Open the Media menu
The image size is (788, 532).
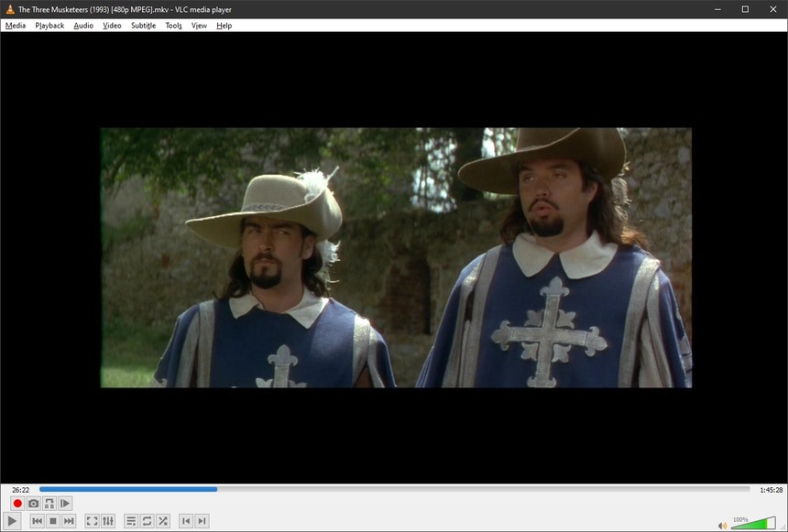16,26
